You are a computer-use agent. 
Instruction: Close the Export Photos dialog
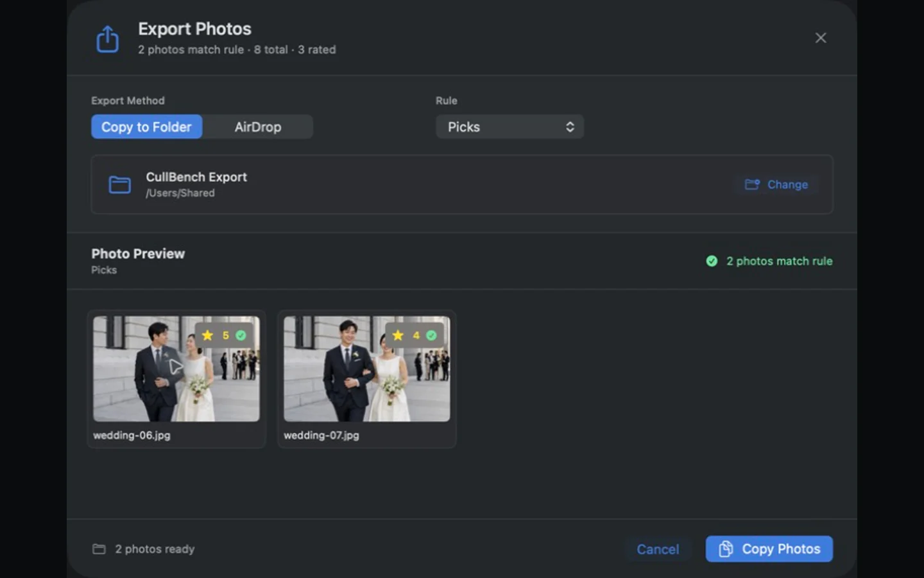coord(821,38)
